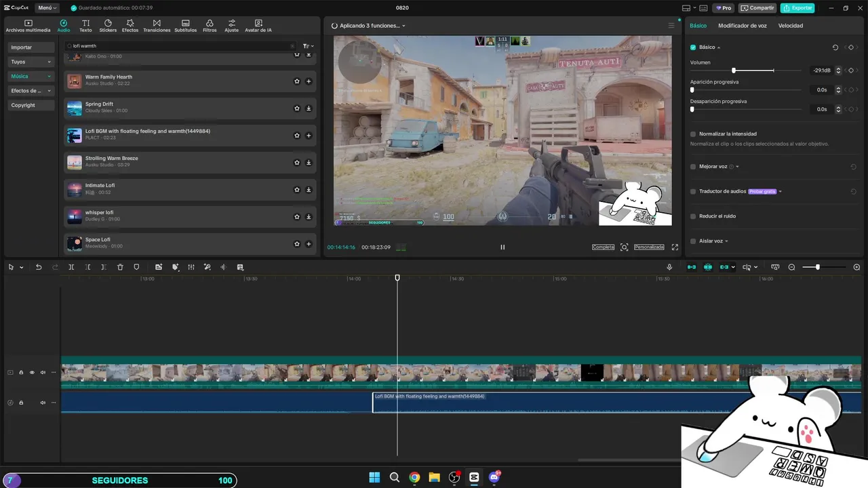868x488 pixels.
Task: Add Space Lofi track to timeline
Action: coord(309,244)
